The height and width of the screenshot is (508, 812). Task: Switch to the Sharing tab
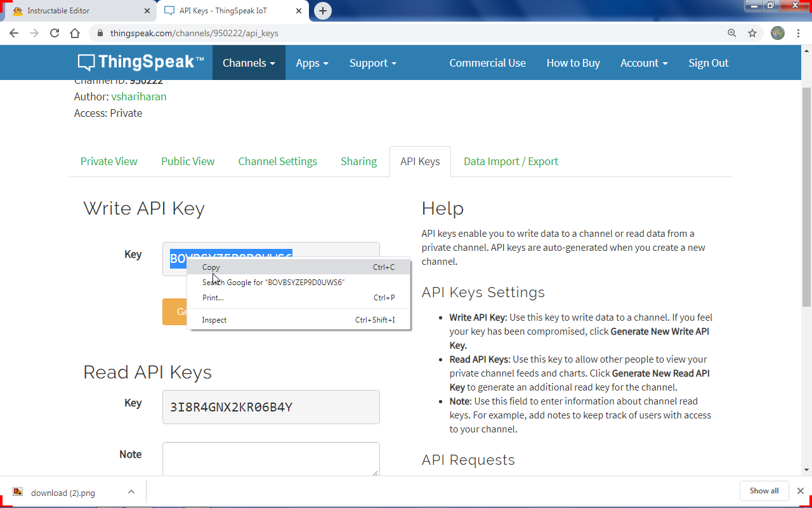[x=358, y=161]
